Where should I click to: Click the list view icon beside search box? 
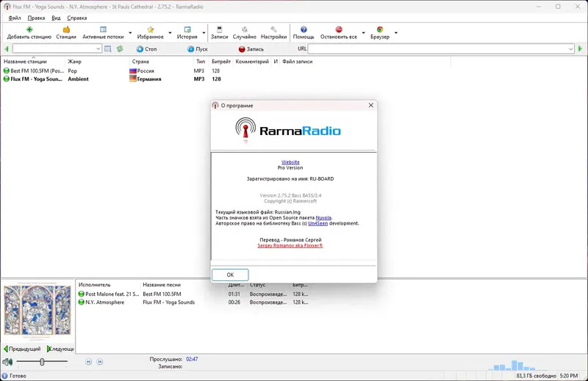[107, 48]
